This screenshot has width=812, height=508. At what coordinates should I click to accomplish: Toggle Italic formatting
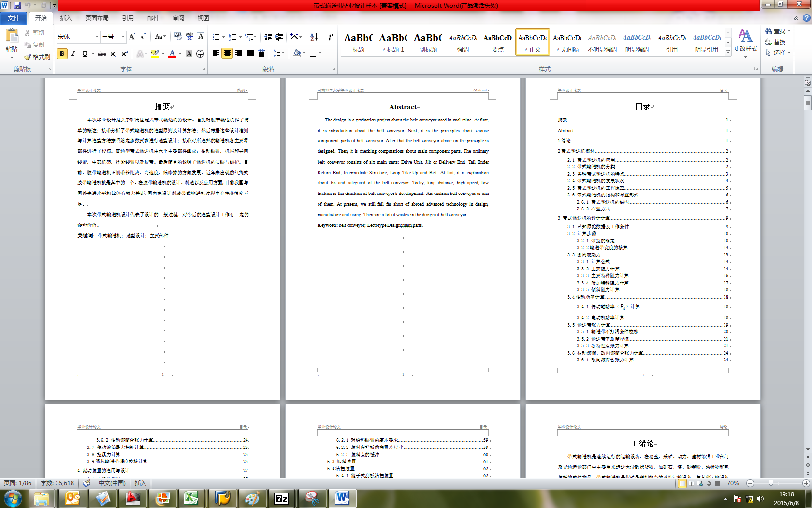[x=73, y=54]
